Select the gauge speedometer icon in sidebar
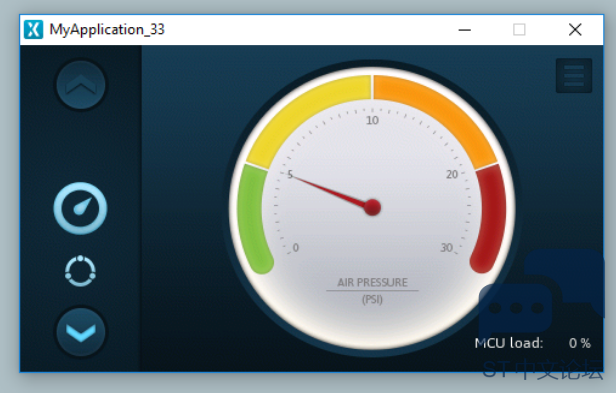Image resolution: width=616 pixels, height=393 pixels. [80, 208]
